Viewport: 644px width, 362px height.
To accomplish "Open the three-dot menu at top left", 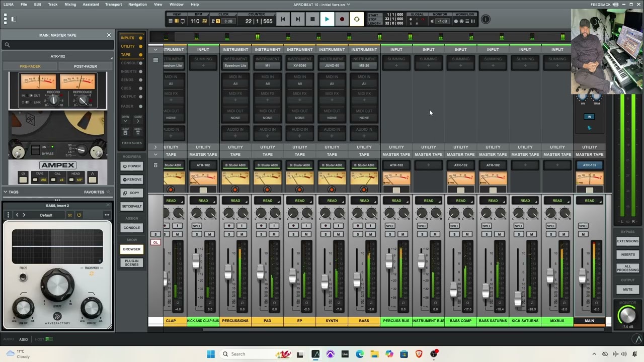I will coord(5,19).
